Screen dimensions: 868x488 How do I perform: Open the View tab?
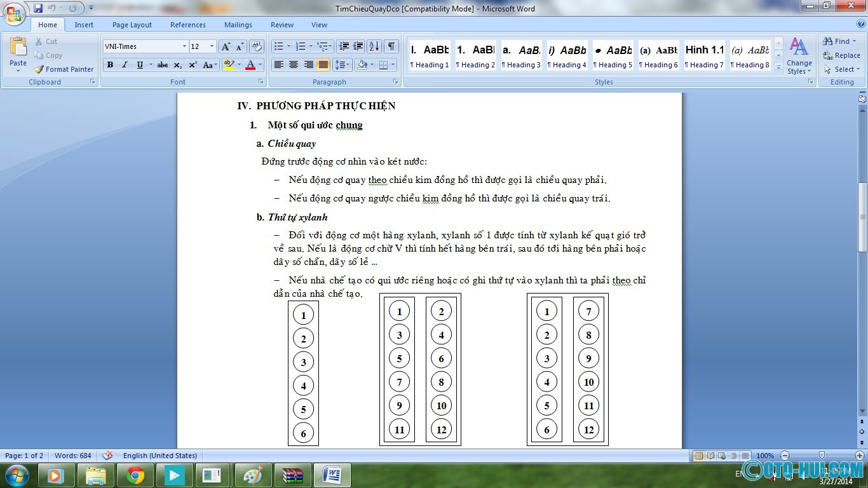(319, 25)
